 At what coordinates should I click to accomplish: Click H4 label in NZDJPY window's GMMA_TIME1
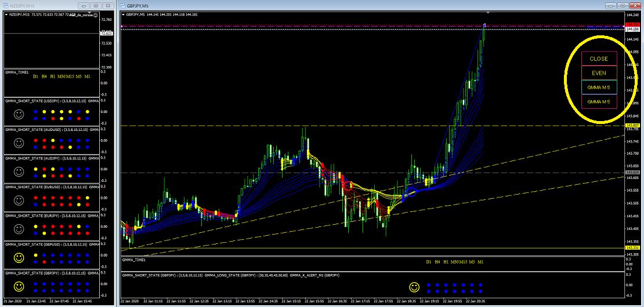(44, 76)
